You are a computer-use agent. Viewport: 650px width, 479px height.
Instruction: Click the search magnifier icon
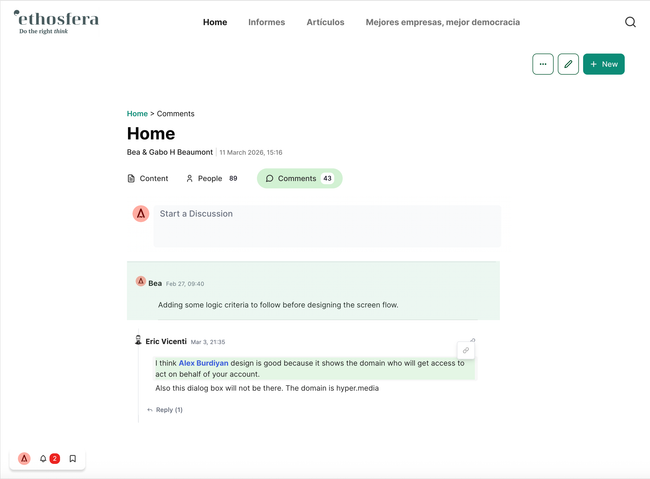click(x=630, y=22)
